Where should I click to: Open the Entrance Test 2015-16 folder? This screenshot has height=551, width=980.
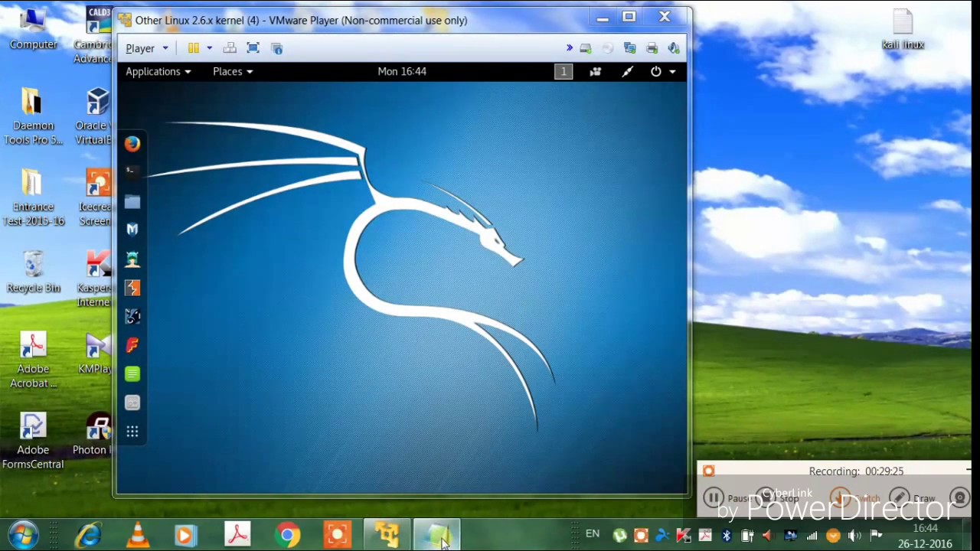tap(33, 197)
